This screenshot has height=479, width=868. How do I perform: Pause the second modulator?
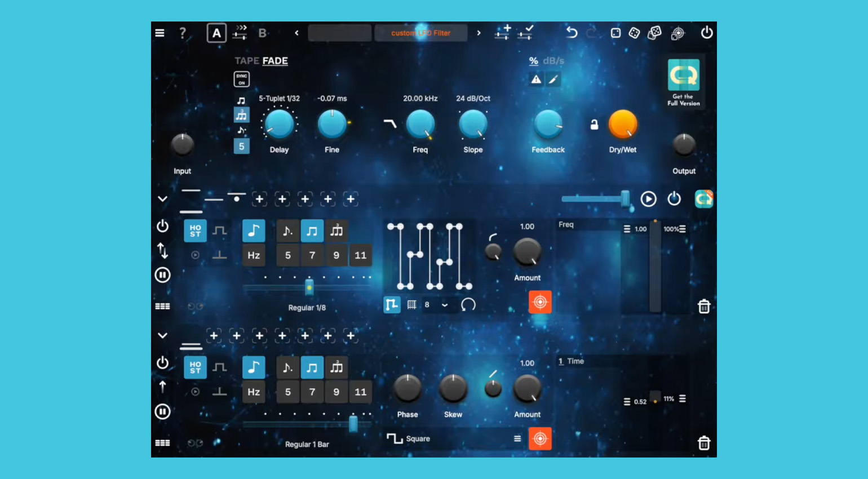click(162, 411)
